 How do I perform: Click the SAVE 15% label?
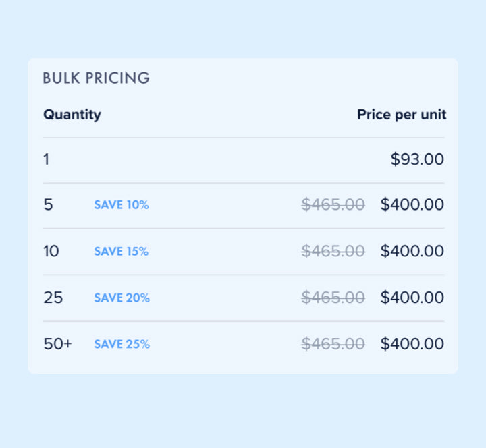point(122,251)
